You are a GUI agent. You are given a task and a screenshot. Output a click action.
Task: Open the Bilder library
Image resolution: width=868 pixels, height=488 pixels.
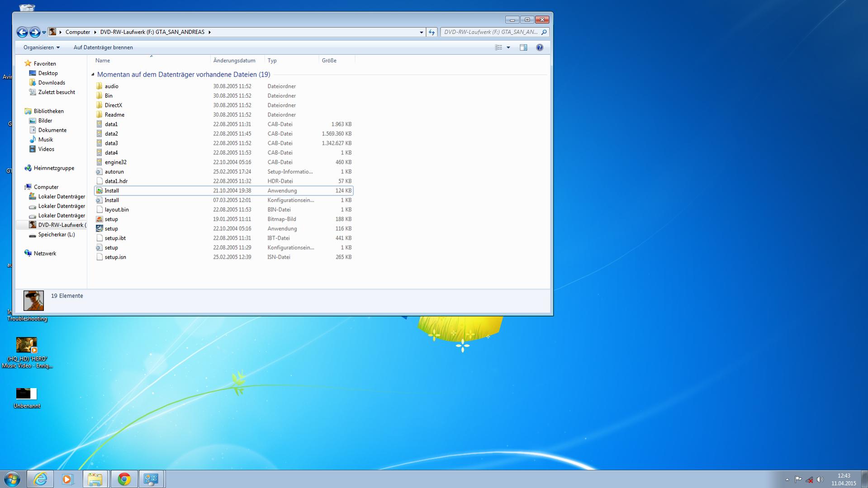(x=45, y=121)
